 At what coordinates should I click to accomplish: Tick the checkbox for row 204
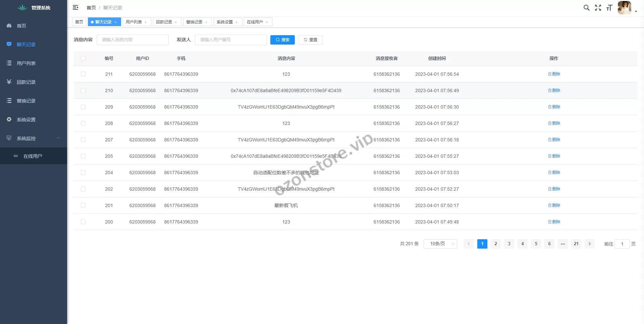click(x=83, y=173)
